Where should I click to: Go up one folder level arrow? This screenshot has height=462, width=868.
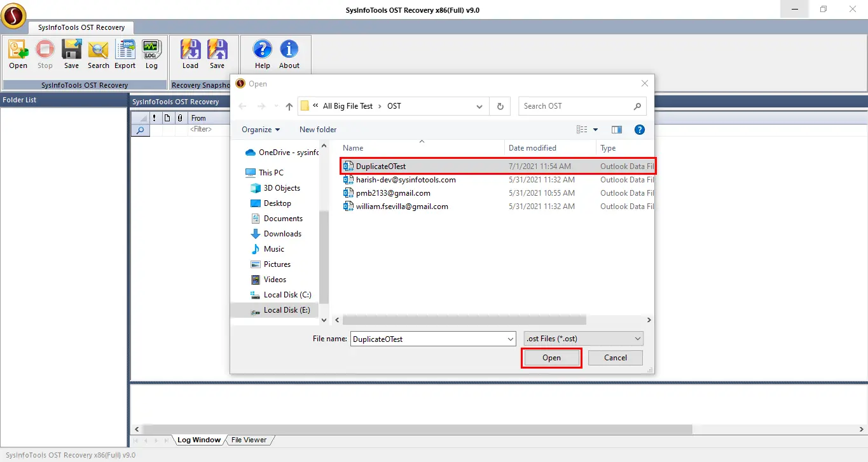(289, 106)
